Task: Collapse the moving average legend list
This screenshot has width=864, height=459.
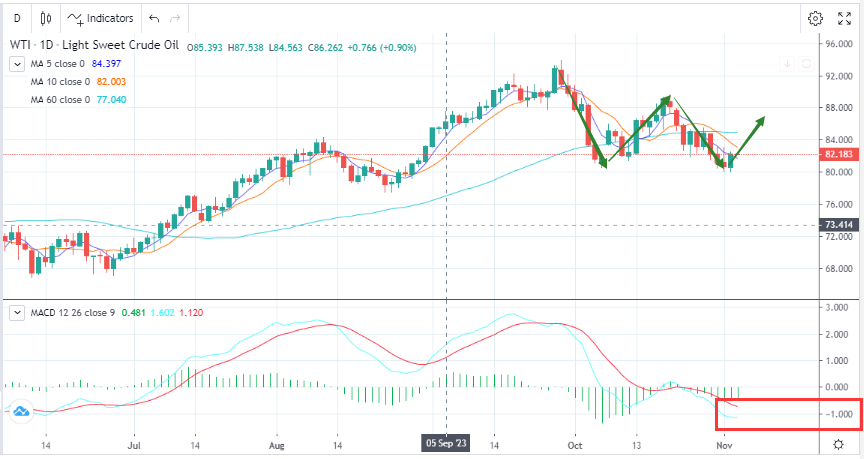Action: coord(16,64)
